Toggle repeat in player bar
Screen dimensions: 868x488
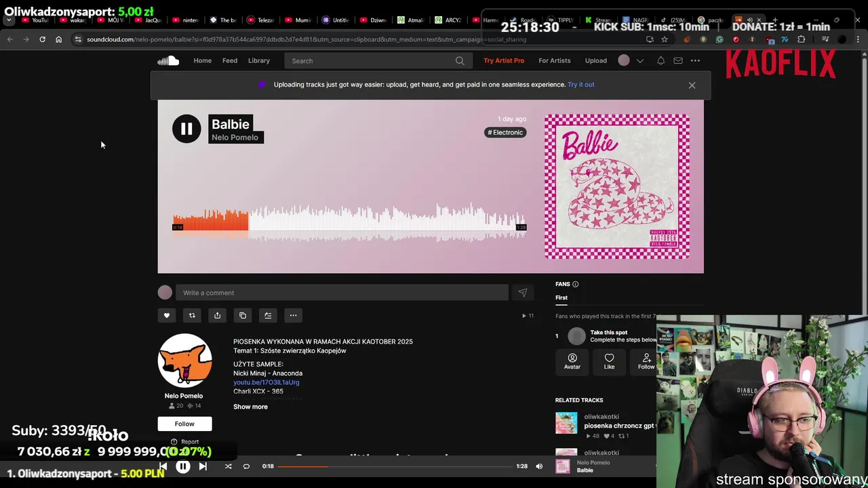pos(246,466)
